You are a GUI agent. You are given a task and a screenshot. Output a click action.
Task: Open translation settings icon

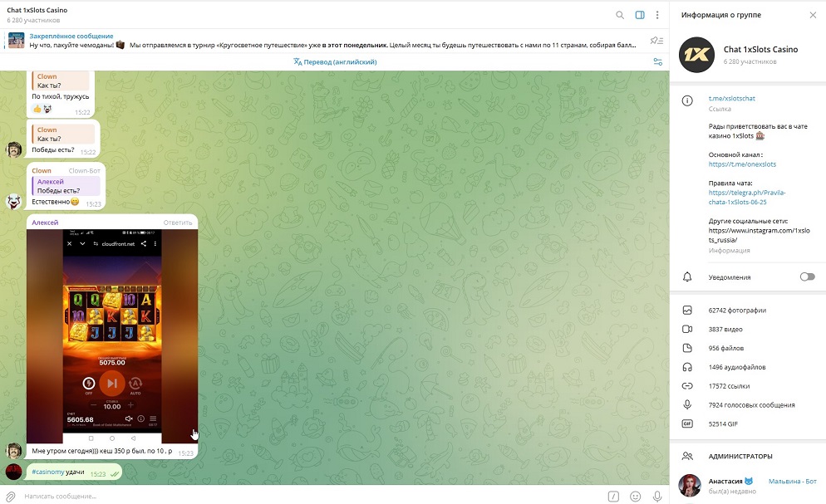[x=657, y=62]
